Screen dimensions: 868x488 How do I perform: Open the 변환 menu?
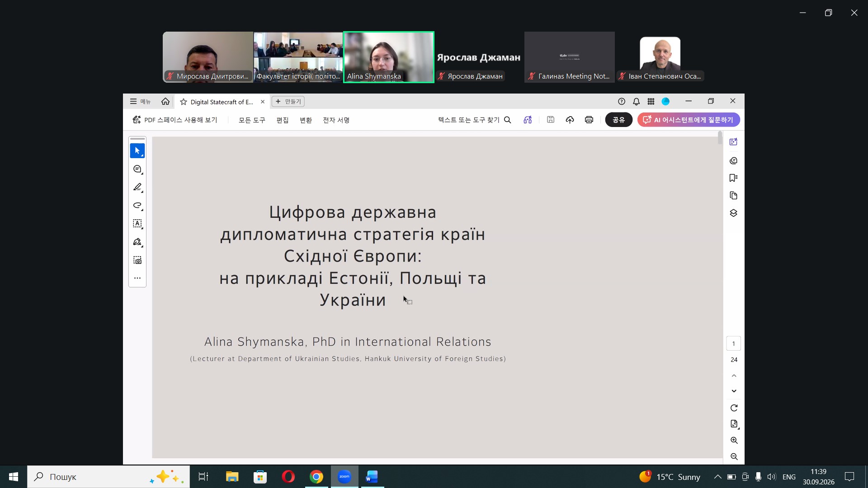[306, 120]
